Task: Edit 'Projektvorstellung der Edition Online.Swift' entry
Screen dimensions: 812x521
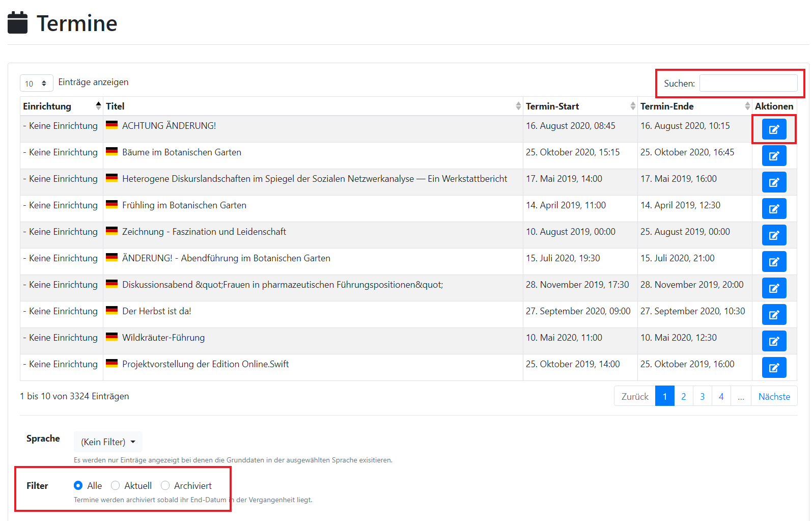Action: tap(774, 368)
